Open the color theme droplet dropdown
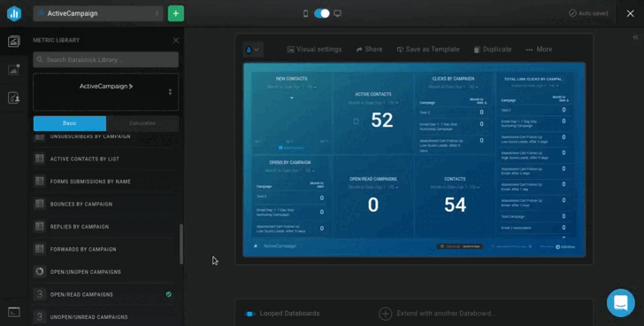 click(253, 50)
